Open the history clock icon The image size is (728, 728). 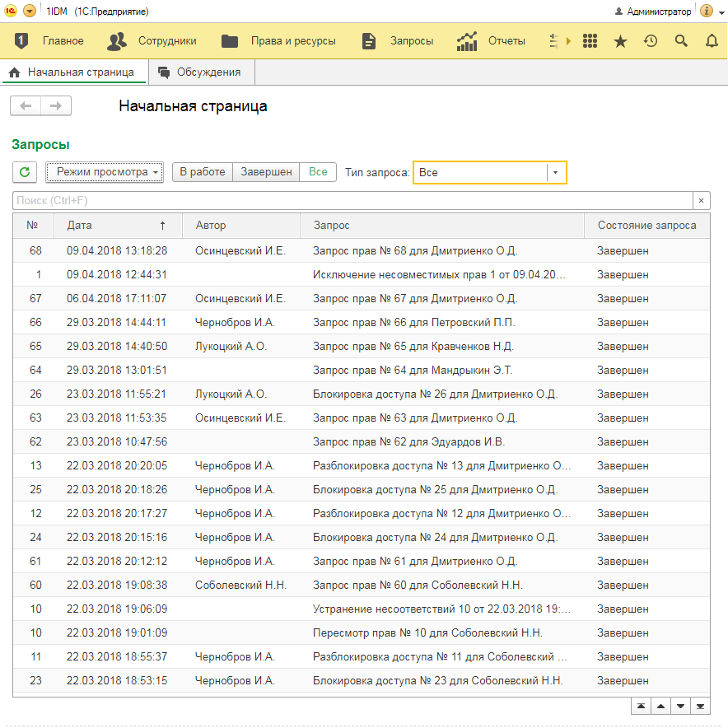[x=651, y=41]
